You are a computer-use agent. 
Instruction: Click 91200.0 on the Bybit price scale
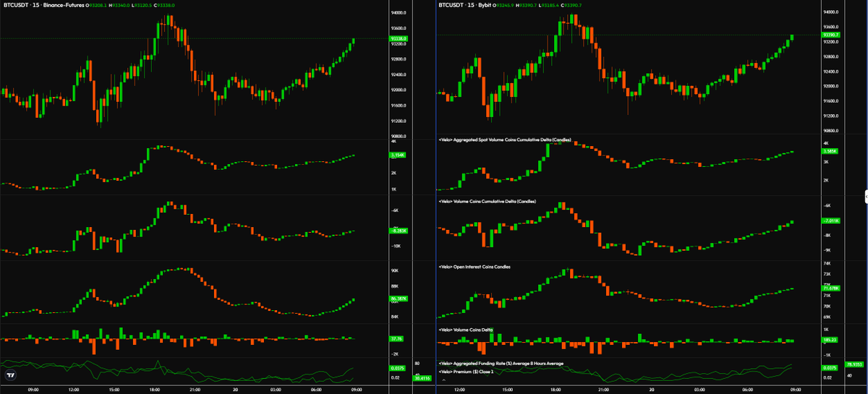click(832, 116)
